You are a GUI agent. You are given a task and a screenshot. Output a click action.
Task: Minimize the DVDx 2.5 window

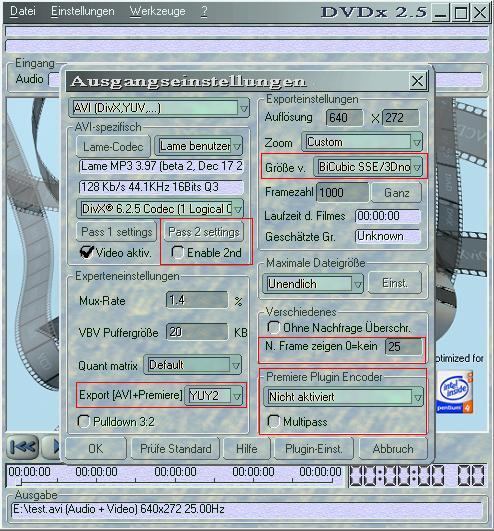[x=441, y=13]
